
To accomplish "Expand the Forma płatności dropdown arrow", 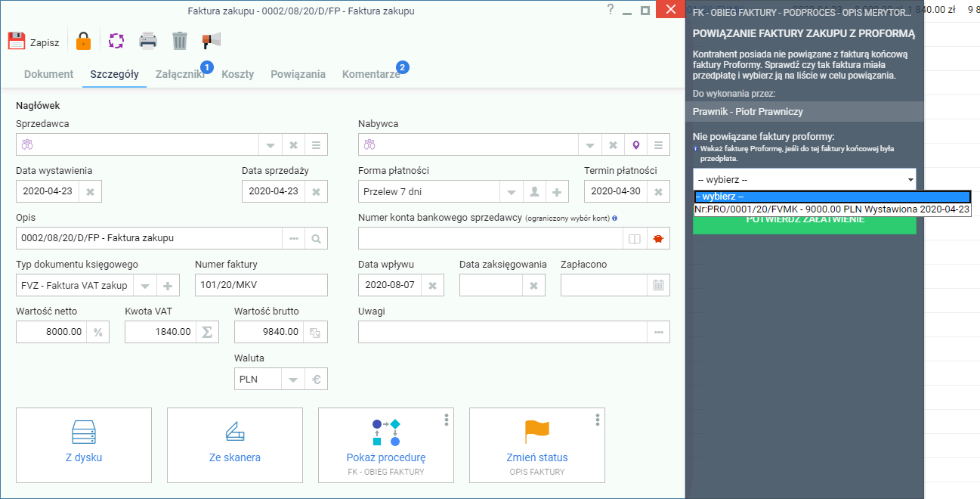I will click(x=512, y=191).
